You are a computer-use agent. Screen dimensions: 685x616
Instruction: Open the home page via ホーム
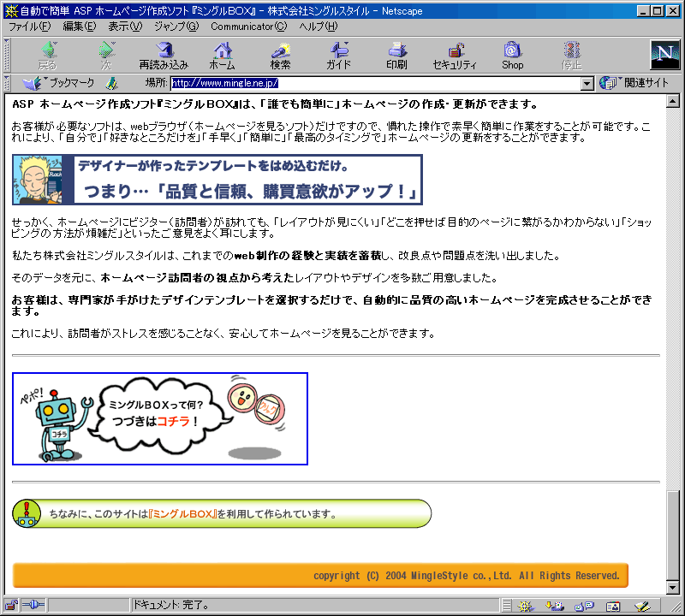pos(222,56)
